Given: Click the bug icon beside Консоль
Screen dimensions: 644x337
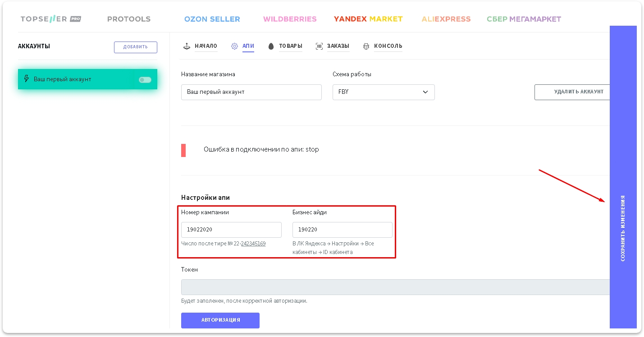Looking at the screenshot, I should 366,46.
